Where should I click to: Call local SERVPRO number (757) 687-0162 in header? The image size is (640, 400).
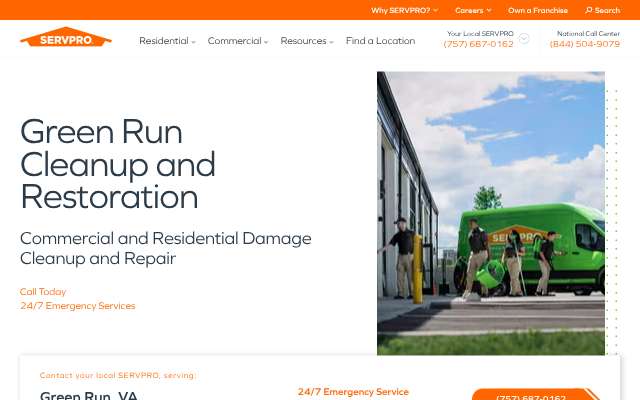[x=478, y=44]
